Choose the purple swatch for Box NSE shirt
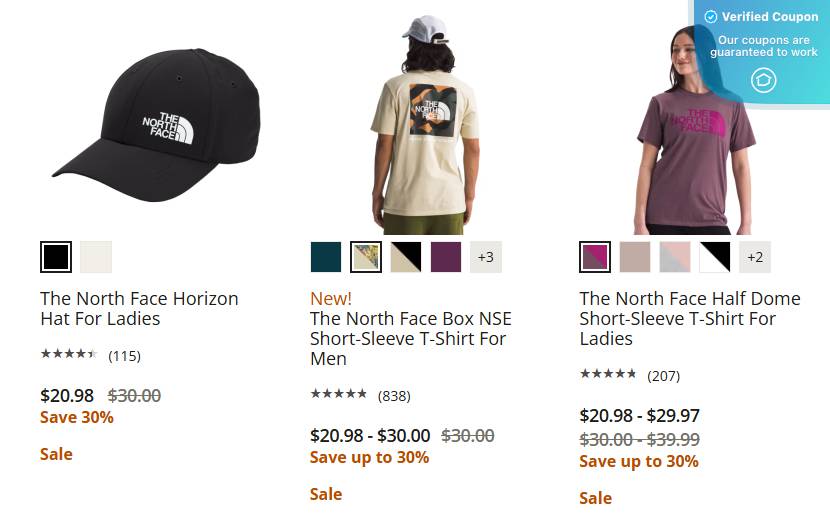The width and height of the screenshot is (830, 515). click(x=446, y=257)
